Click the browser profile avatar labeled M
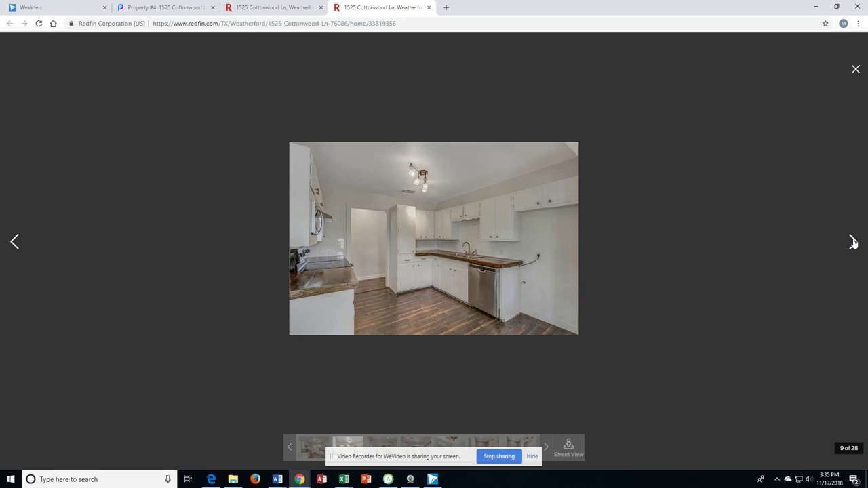Viewport: 868px width, 488px height. pos(843,23)
